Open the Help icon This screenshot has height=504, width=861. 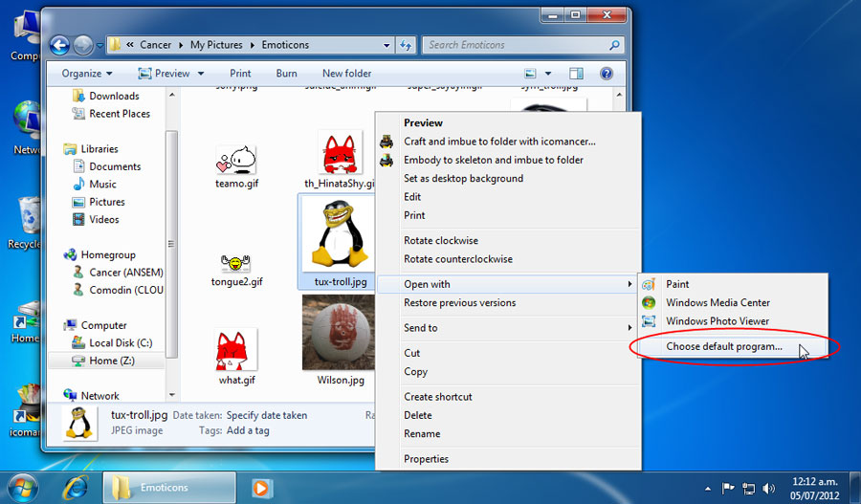[x=607, y=74]
